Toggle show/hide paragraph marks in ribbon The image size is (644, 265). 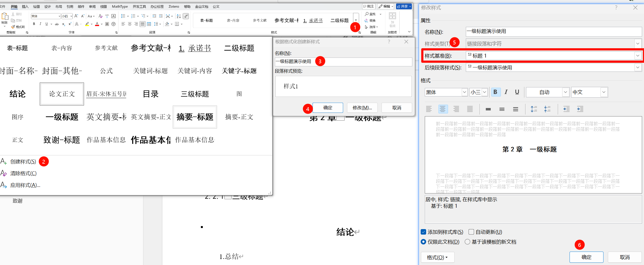pos(186,16)
